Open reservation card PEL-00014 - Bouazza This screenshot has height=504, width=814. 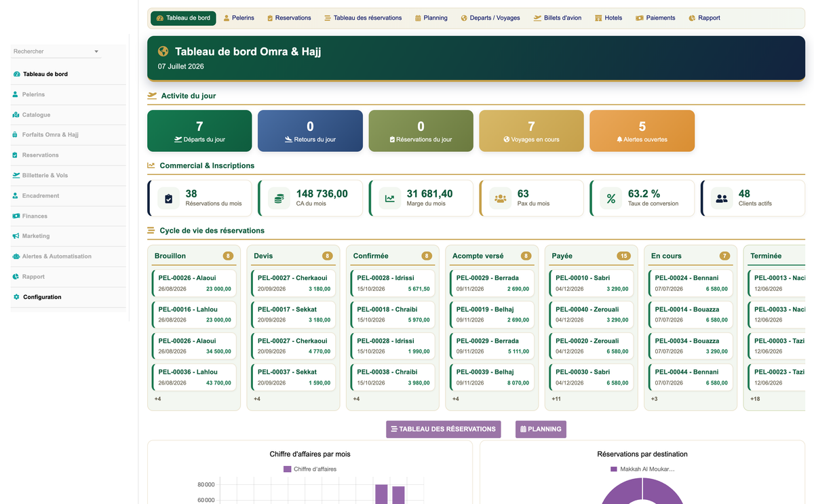pos(691,315)
